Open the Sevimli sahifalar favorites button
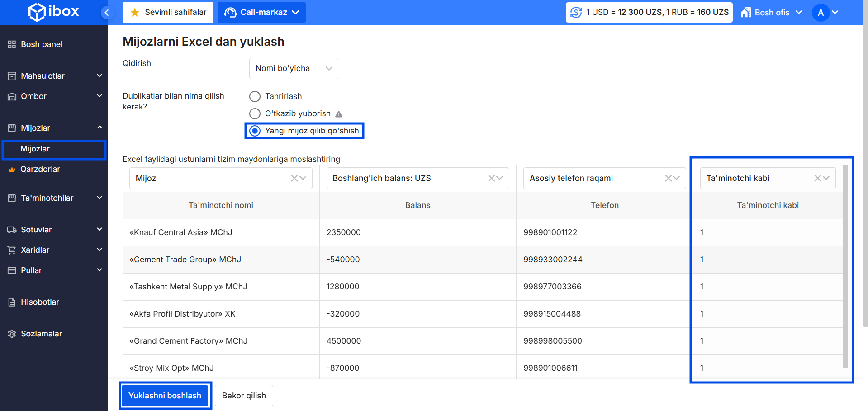Viewport: 868px width, 411px height. (168, 12)
